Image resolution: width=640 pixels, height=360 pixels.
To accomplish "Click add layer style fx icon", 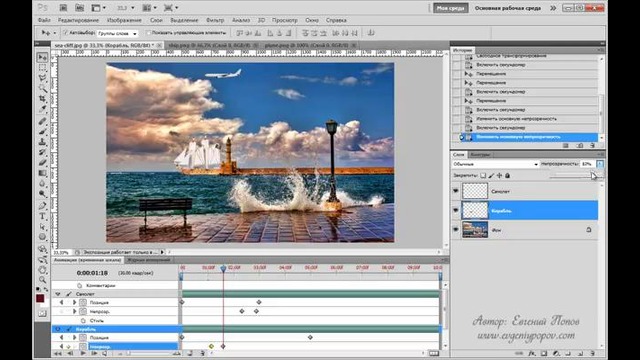I will click(531, 353).
